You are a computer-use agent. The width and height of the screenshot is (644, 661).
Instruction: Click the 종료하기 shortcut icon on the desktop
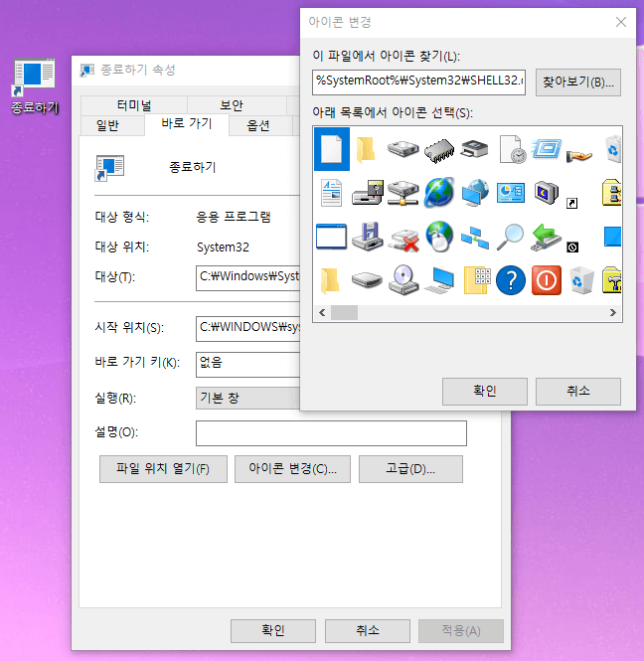[x=35, y=86]
